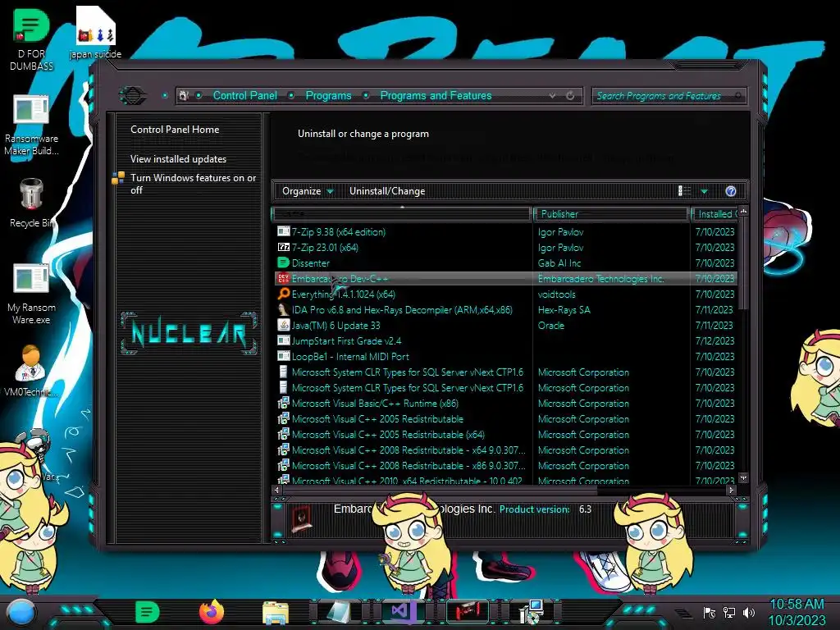This screenshot has height=630, width=840.
Task: Select Visual C++ 2008 Redistributable x86 row
Action: pos(505,466)
